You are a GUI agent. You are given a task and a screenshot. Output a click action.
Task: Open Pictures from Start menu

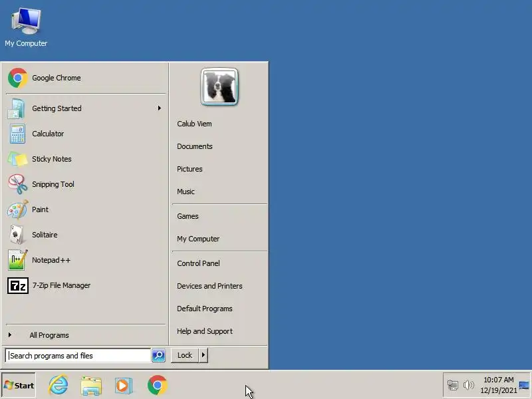click(190, 169)
